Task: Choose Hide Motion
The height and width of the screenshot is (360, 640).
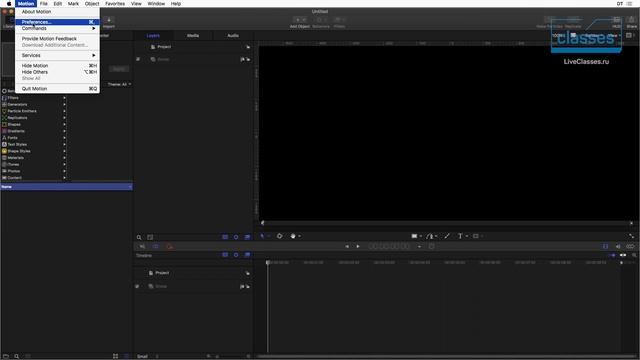Action: pos(57,66)
